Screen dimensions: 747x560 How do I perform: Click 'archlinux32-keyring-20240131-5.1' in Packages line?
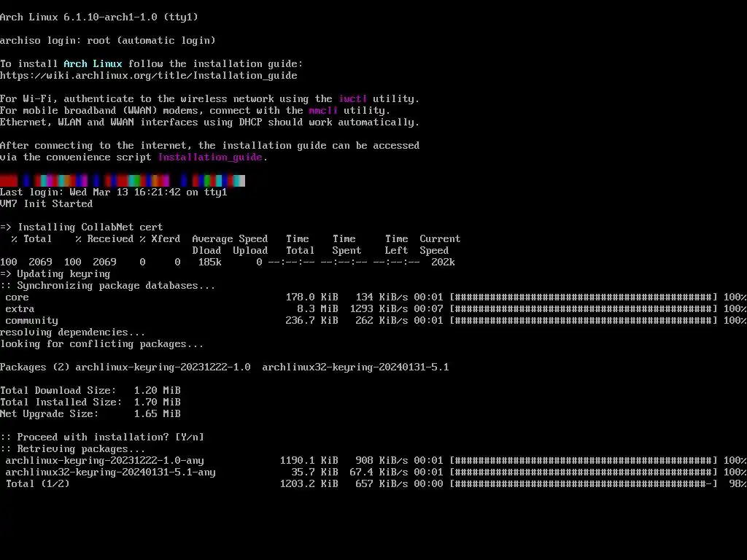point(355,367)
